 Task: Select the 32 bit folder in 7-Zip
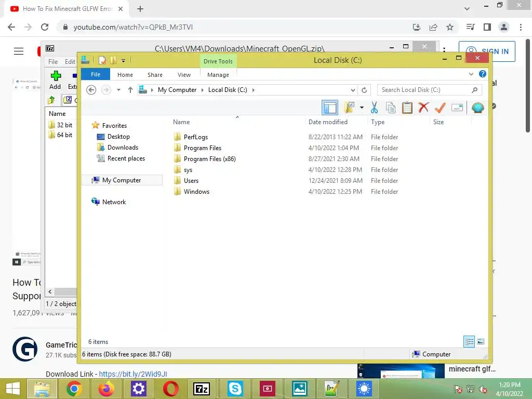[60, 125]
